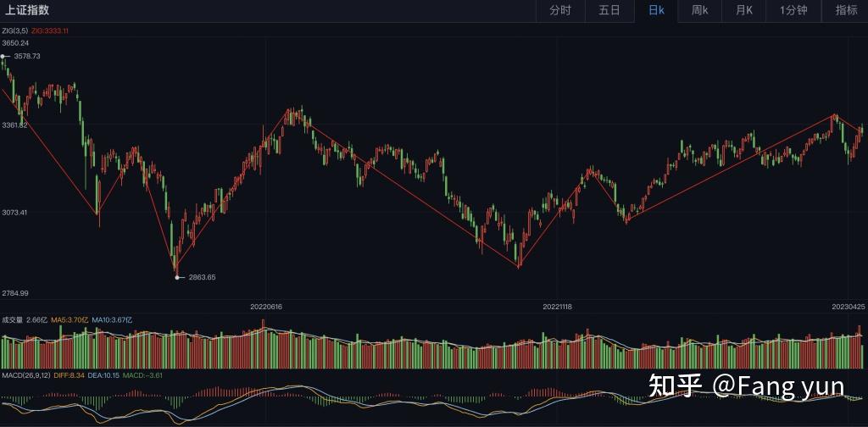Click the 2863.65 low price marker

tap(202, 278)
